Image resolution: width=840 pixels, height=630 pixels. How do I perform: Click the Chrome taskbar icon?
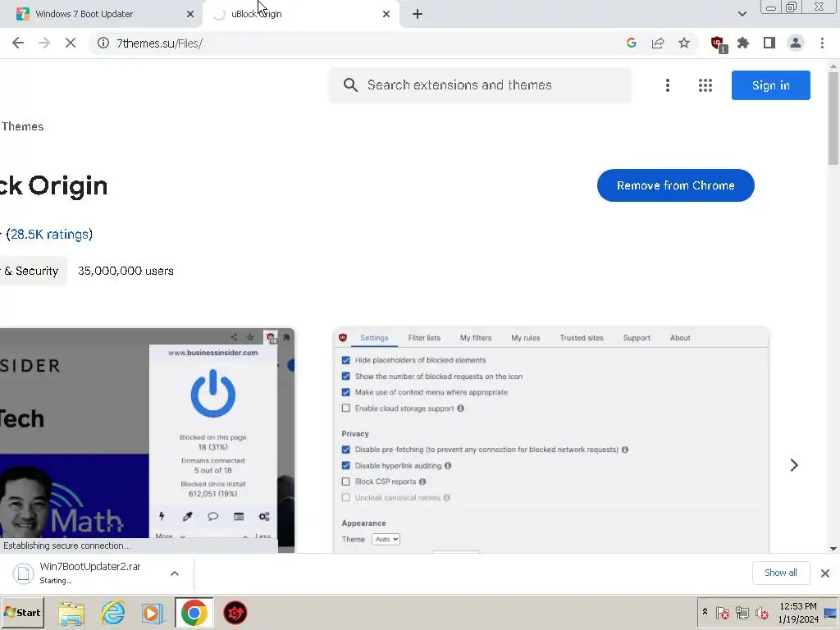(x=194, y=613)
